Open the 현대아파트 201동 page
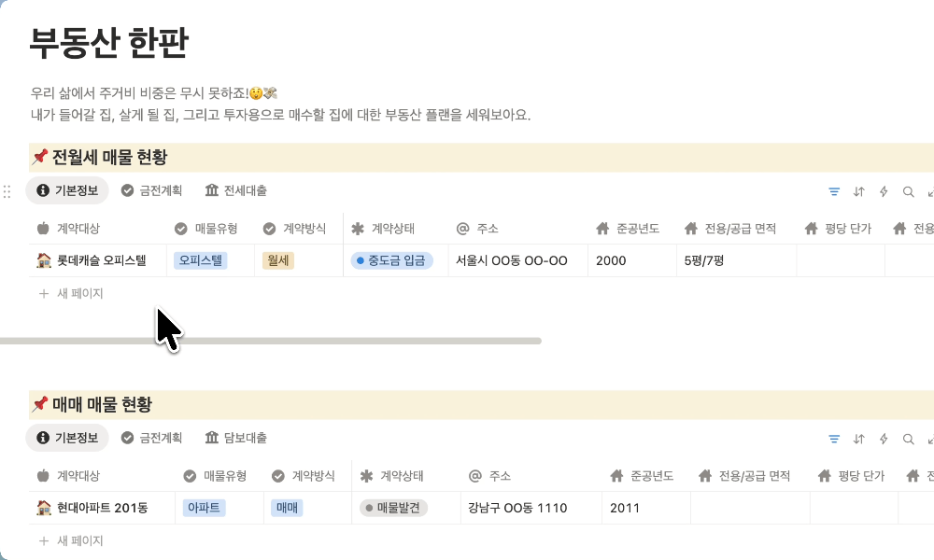This screenshot has width=934, height=560. [x=102, y=508]
